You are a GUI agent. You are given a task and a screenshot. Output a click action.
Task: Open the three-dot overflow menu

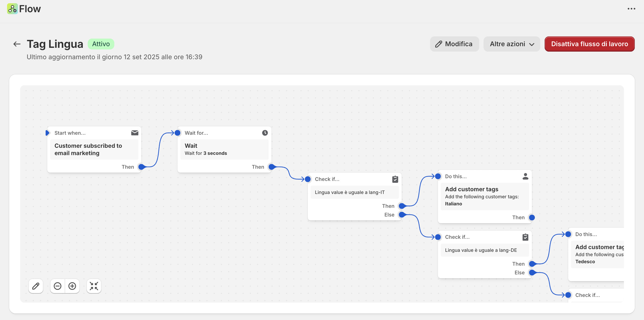[631, 9]
